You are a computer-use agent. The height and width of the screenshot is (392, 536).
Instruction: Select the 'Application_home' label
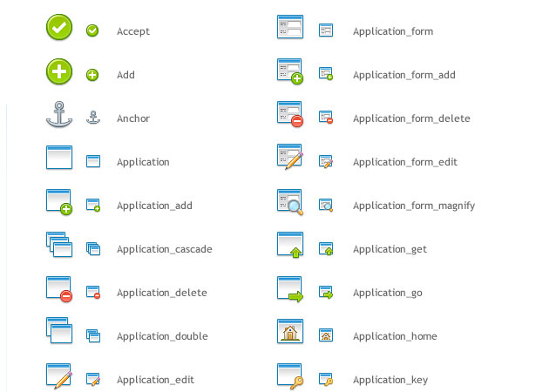coord(395,336)
